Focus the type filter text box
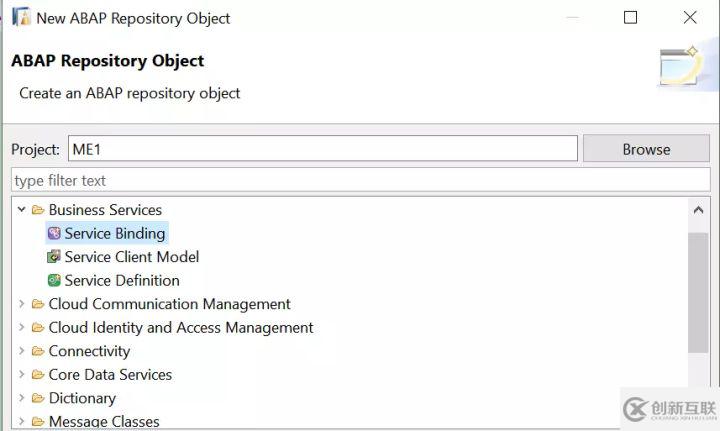The height and width of the screenshot is (431, 720). pyautogui.click(x=360, y=180)
